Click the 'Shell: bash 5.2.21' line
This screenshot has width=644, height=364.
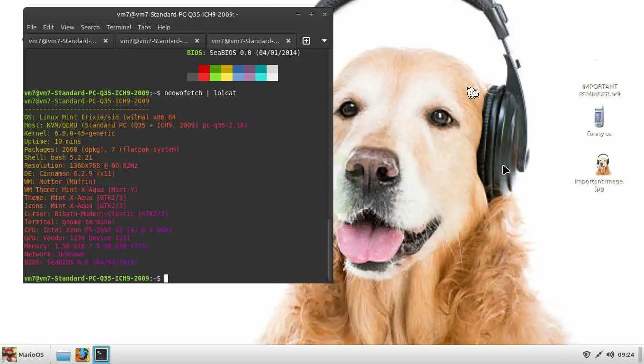click(x=58, y=157)
